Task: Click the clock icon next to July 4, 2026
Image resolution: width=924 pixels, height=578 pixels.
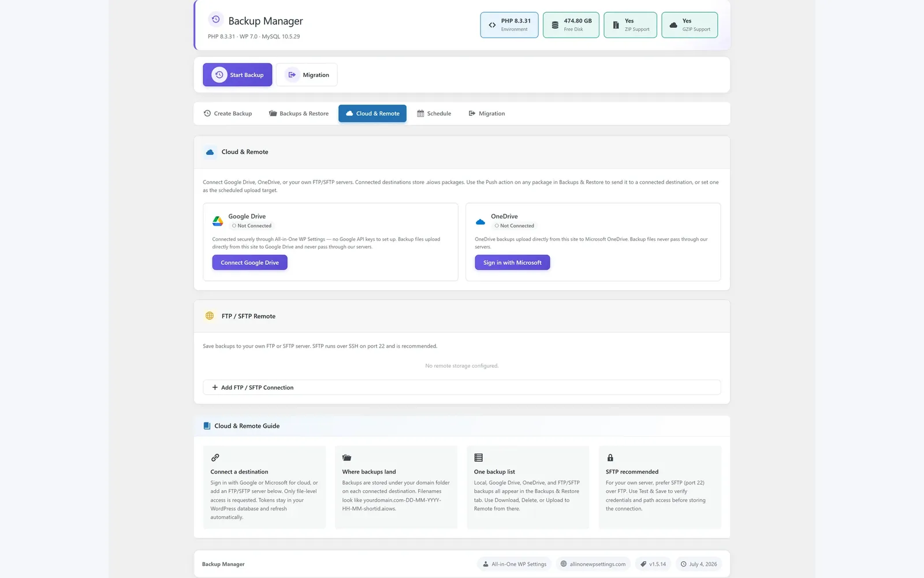Action: coord(684,564)
